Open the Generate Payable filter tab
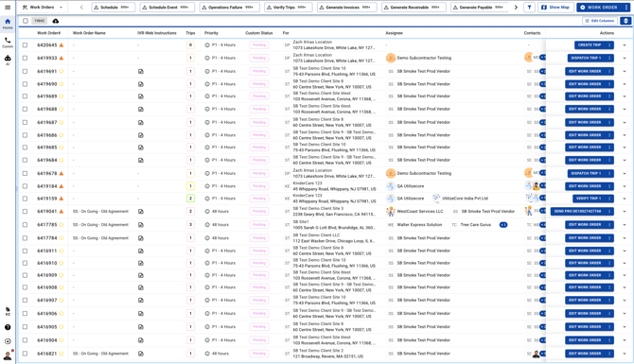Viewport: 634px width, 364px height. [x=480, y=8]
